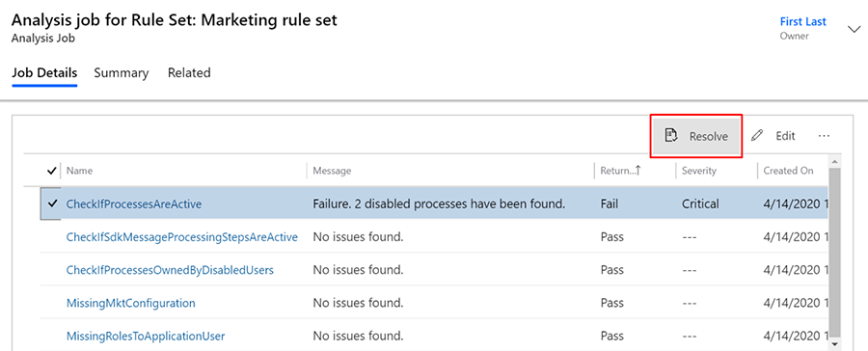Click the Resolve button
The height and width of the screenshot is (351, 868).
[695, 136]
